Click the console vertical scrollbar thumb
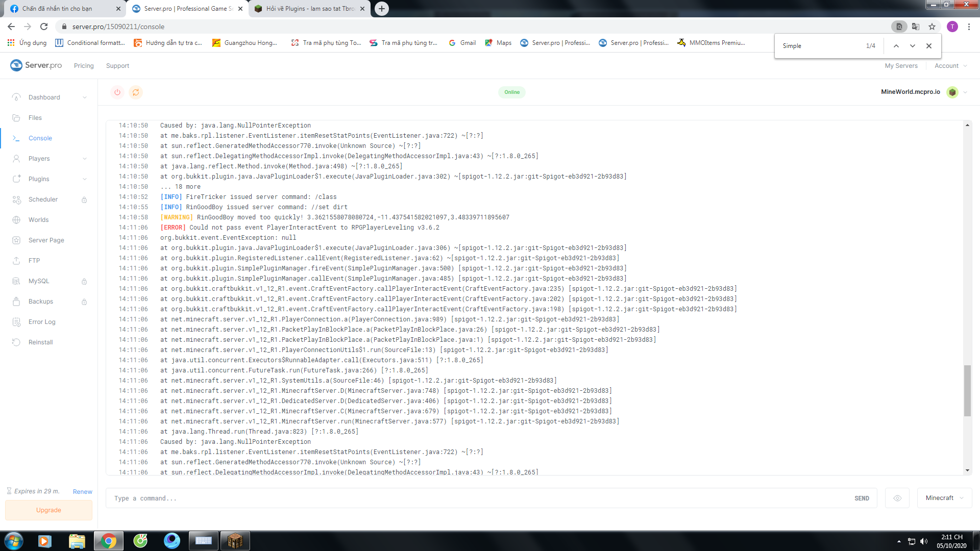The width and height of the screenshot is (980, 551). coord(967,390)
